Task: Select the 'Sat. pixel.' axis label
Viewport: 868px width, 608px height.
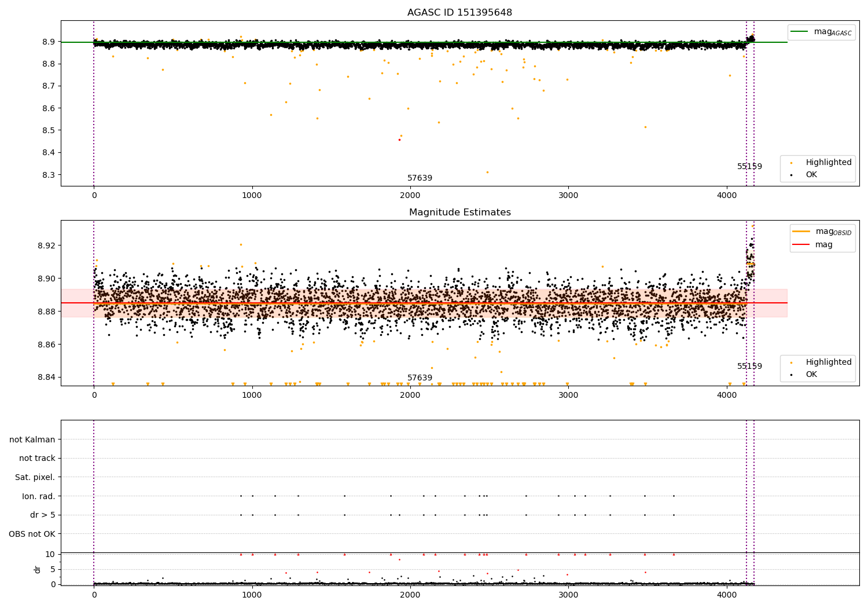Action: (35, 477)
